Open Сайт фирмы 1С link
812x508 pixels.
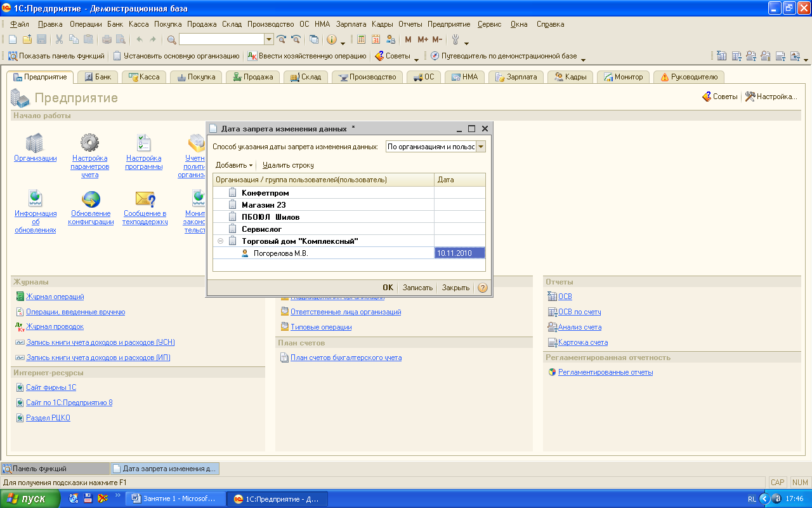click(x=51, y=387)
